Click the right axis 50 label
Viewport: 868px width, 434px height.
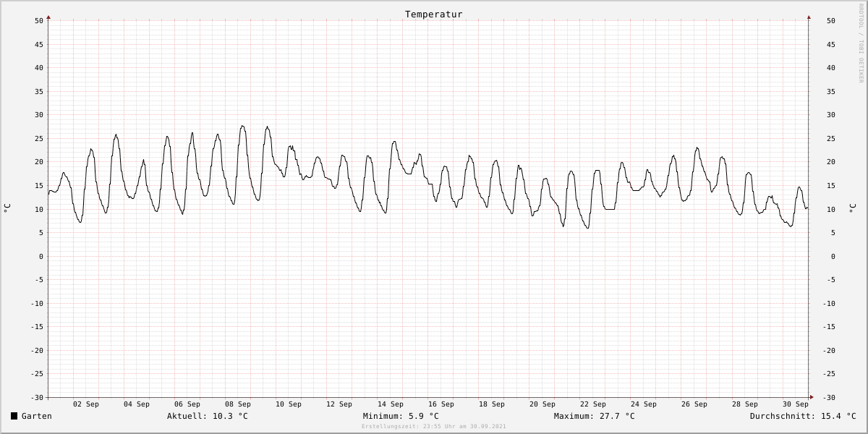click(831, 21)
